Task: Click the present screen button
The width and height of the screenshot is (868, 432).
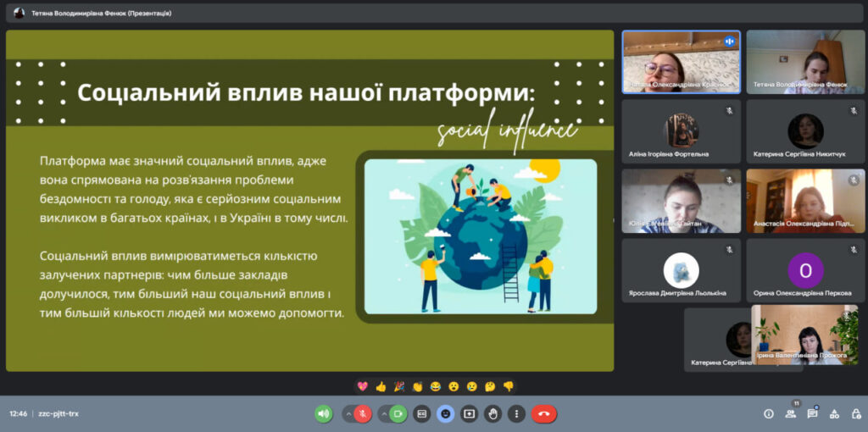Action: tap(469, 414)
